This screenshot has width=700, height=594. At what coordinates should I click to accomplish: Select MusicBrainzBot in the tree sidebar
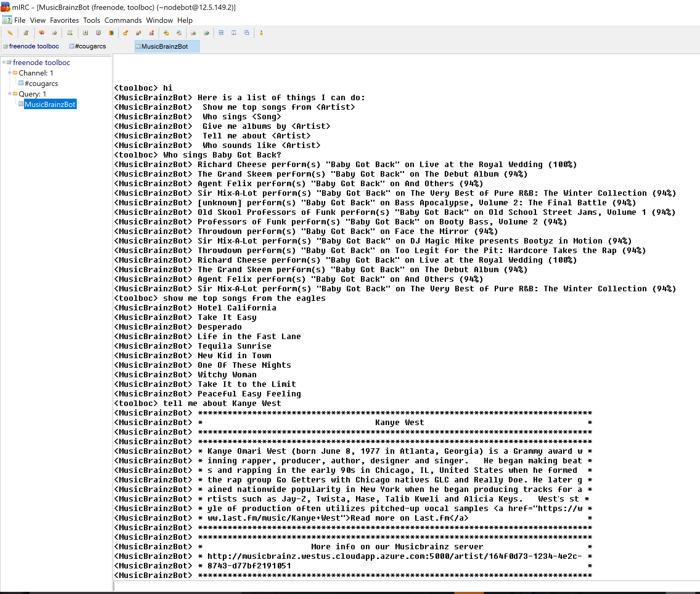coord(50,104)
